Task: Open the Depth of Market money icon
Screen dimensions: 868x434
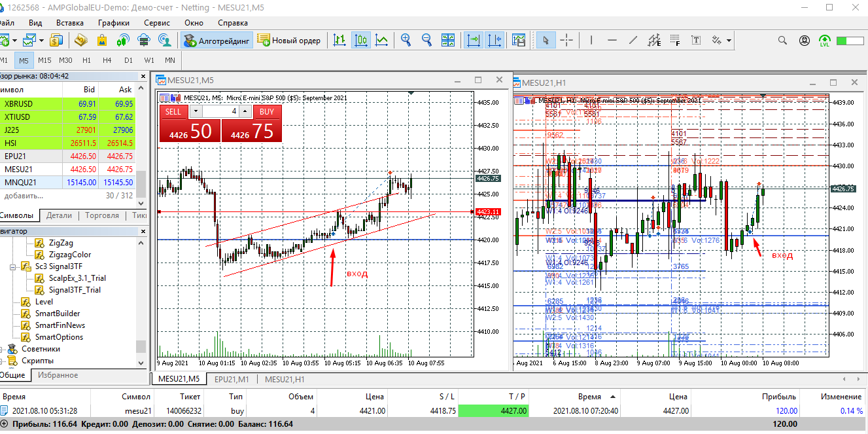Action: pyautogui.click(x=56, y=41)
